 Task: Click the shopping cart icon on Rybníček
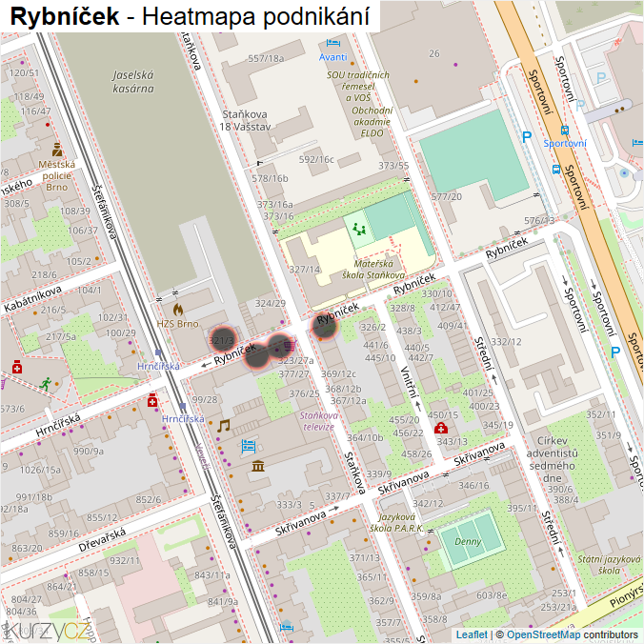(x=290, y=344)
